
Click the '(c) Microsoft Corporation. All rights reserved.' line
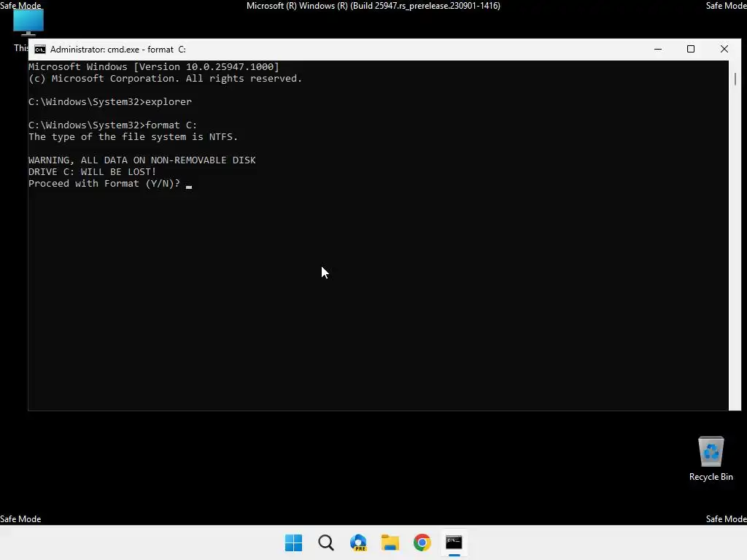coord(166,78)
